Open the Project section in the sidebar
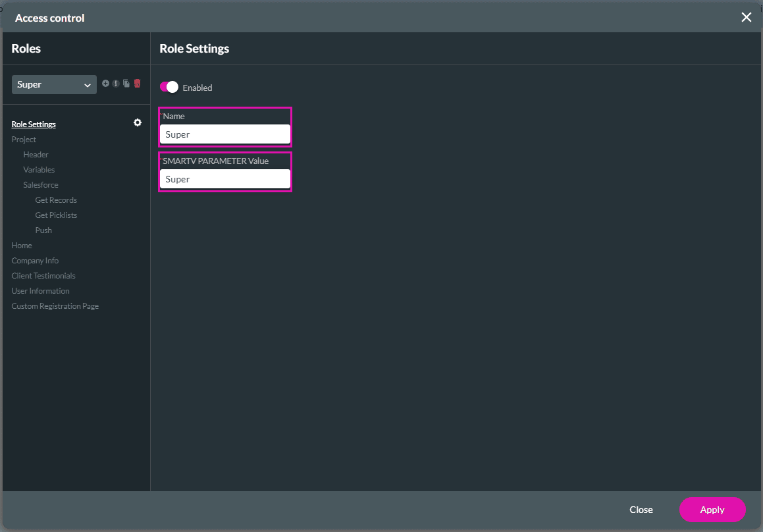Viewport: 763px width, 532px height. pos(24,140)
